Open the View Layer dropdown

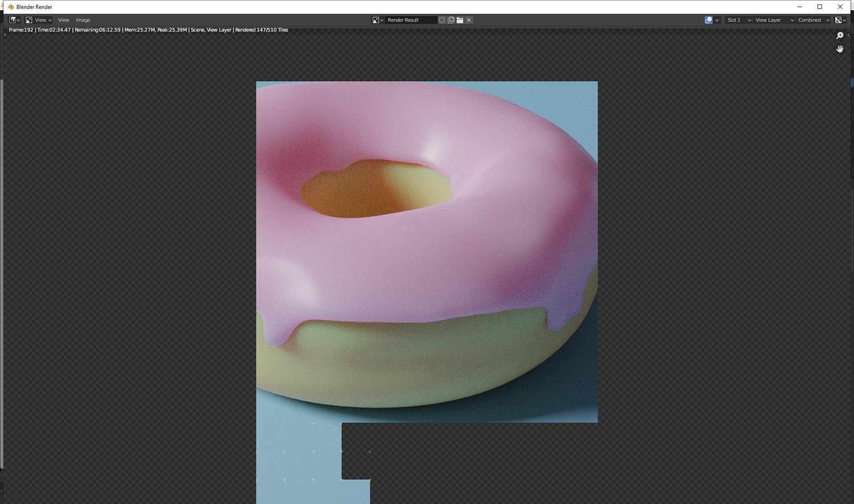[x=774, y=20]
